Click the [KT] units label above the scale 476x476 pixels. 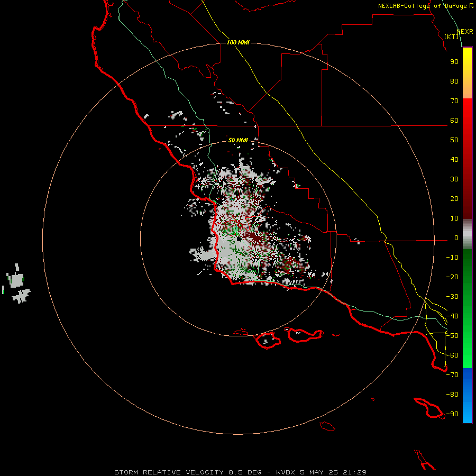(452, 36)
